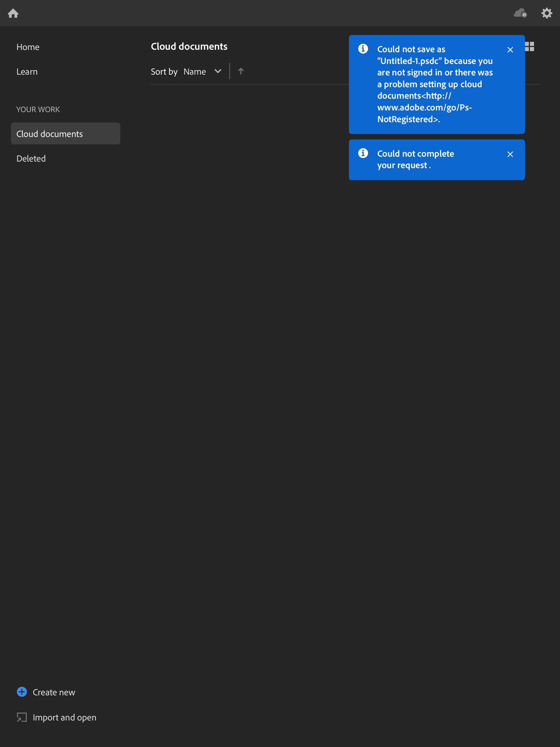Click the home icon in top bar
The image size is (560, 747).
tap(13, 13)
